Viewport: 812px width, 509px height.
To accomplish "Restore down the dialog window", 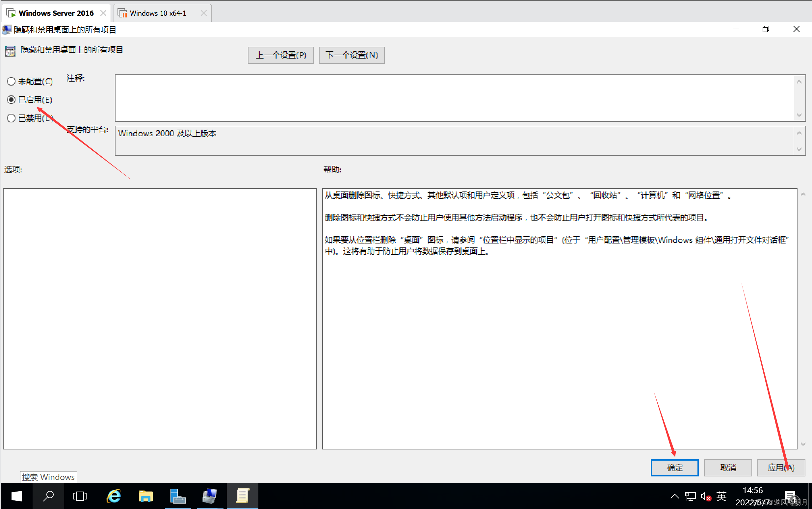I will pos(766,29).
